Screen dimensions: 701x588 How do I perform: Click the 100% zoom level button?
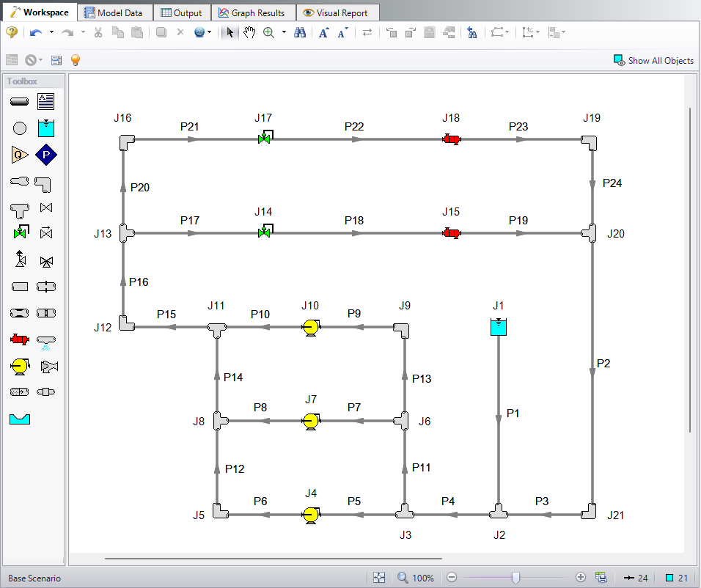(x=416, y=578)
